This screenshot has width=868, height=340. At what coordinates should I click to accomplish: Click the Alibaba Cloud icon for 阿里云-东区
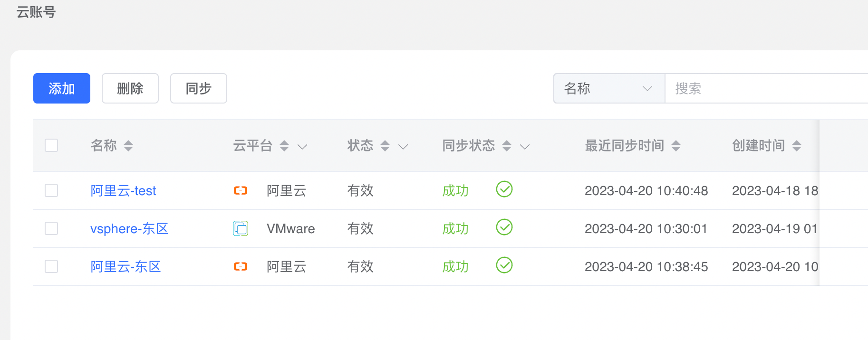pyautogui.click(x=241, y=266)
